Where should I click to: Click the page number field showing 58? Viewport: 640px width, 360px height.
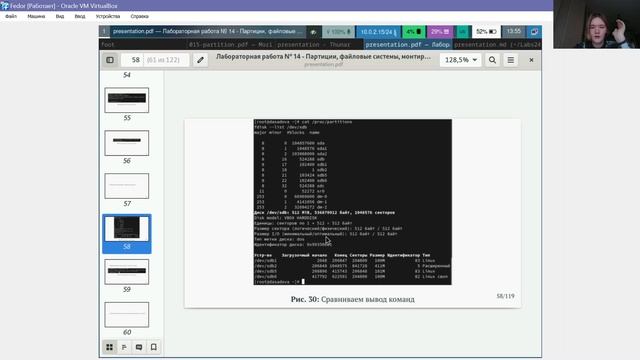click(133, 60)
